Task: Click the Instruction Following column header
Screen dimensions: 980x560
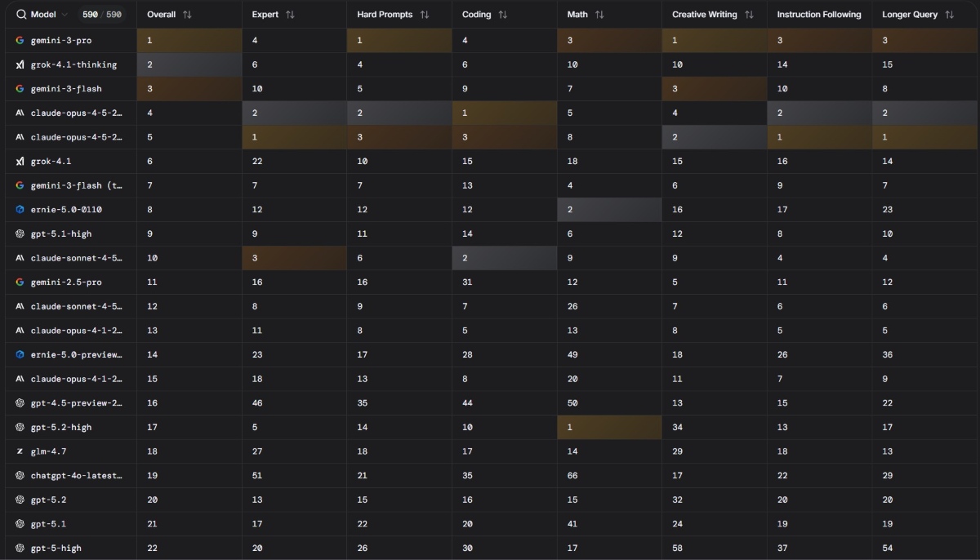Action: tap(818, 15)
